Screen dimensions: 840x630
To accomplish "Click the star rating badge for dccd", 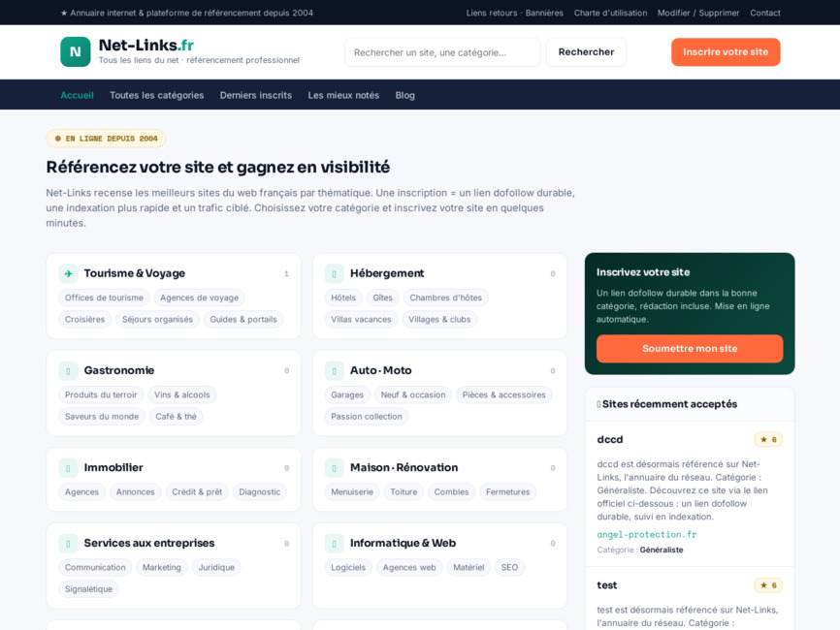I will [x=768, y=439].
